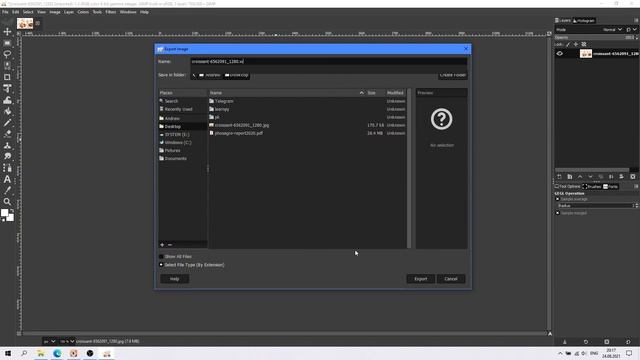This screenshot has width=640, height=360.
Task: Open layers panel tab menu button
Action: tap(636, 20)
